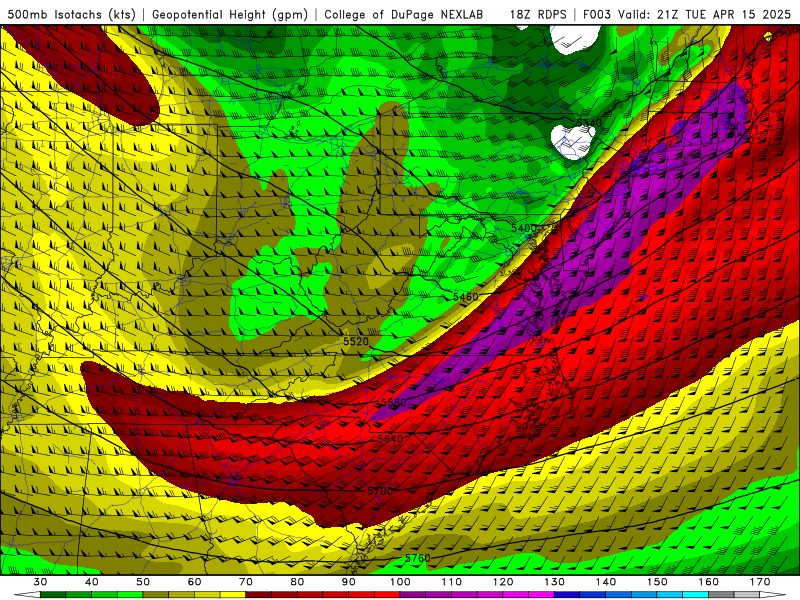Click the '30' value on the color scale
This screenshot has width=800, height=600.
click(x=40, y=582)
